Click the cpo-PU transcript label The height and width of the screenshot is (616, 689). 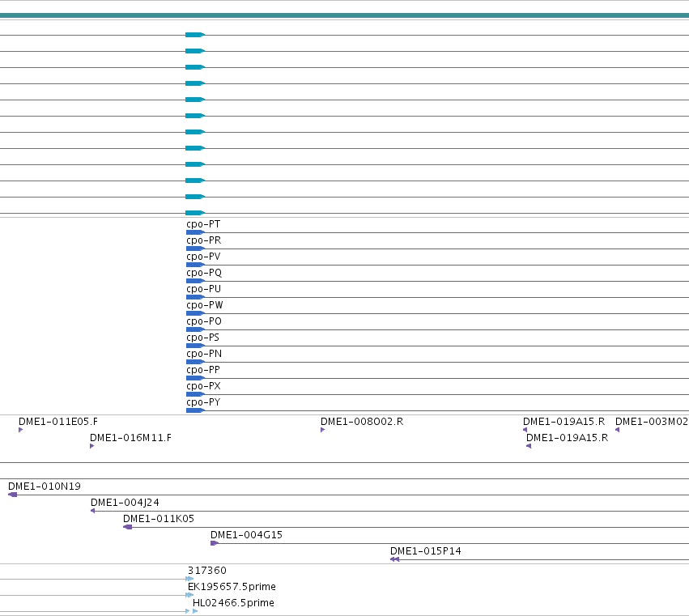click(203, 289)
